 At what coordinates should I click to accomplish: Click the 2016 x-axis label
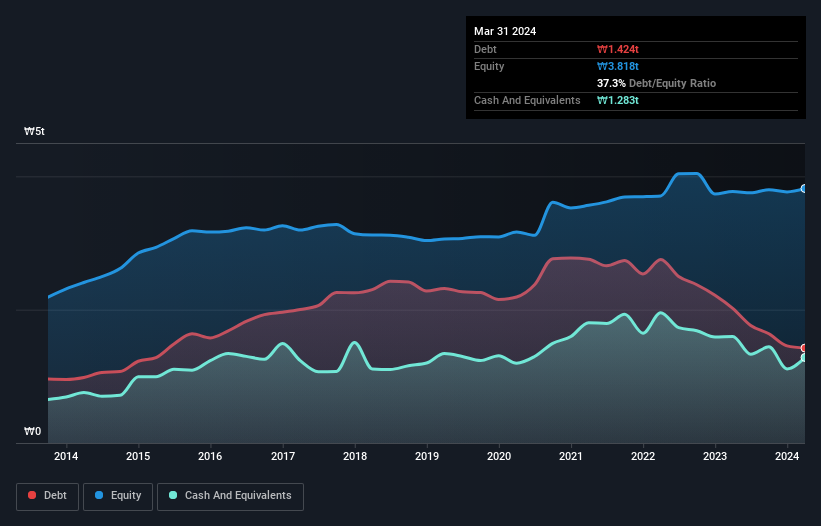(x=210, y=456)
